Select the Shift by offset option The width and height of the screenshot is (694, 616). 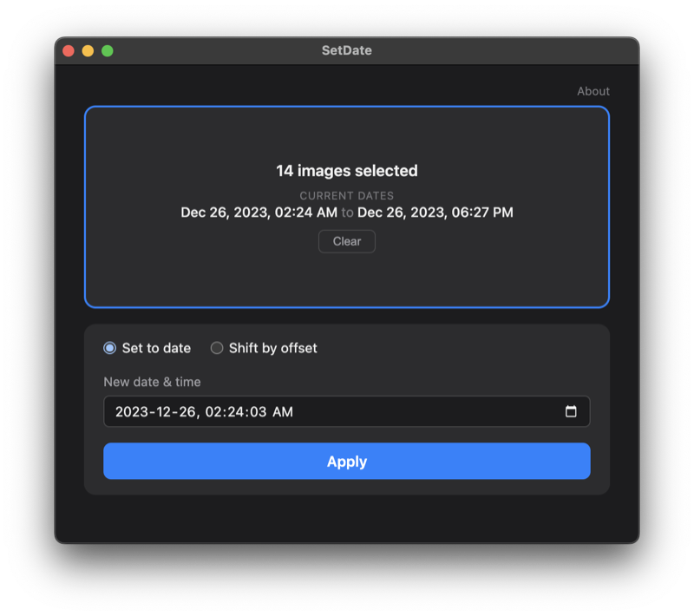[264, 348]
